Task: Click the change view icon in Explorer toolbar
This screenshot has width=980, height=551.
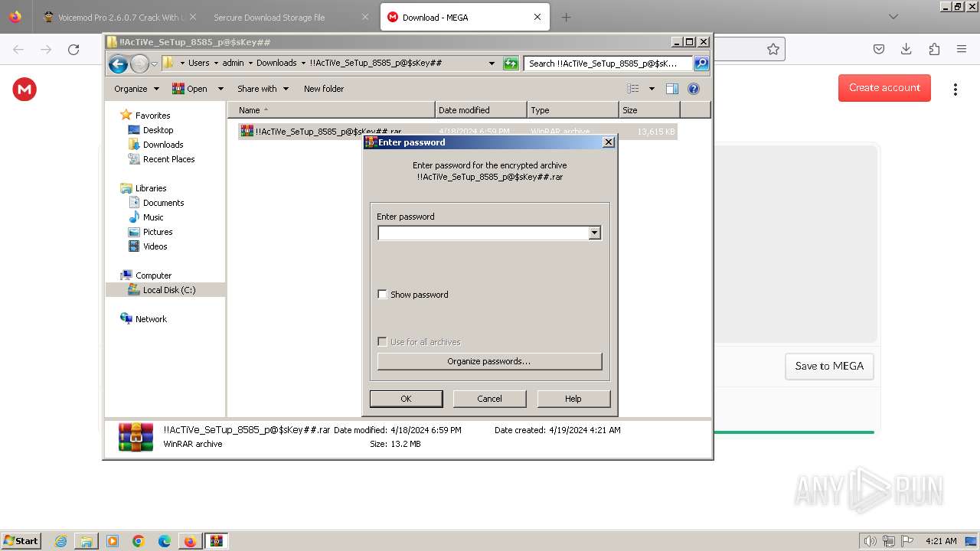Action: [632, 89]
